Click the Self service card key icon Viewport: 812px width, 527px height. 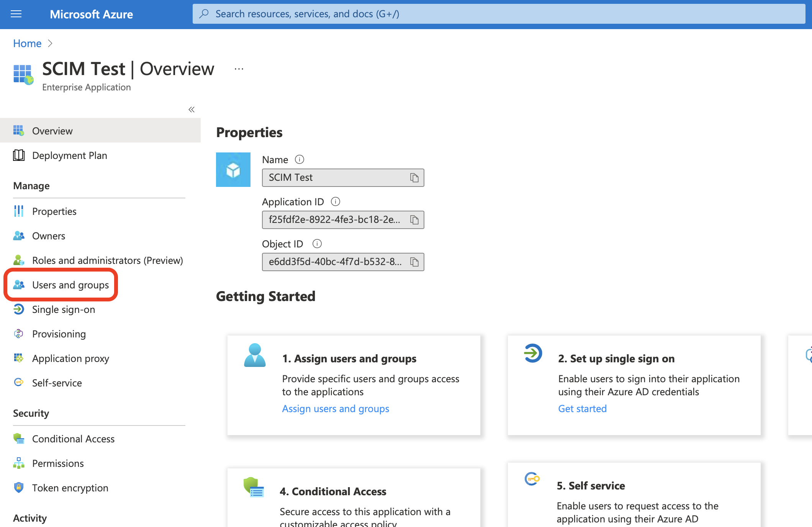click(x=532, y=479)
